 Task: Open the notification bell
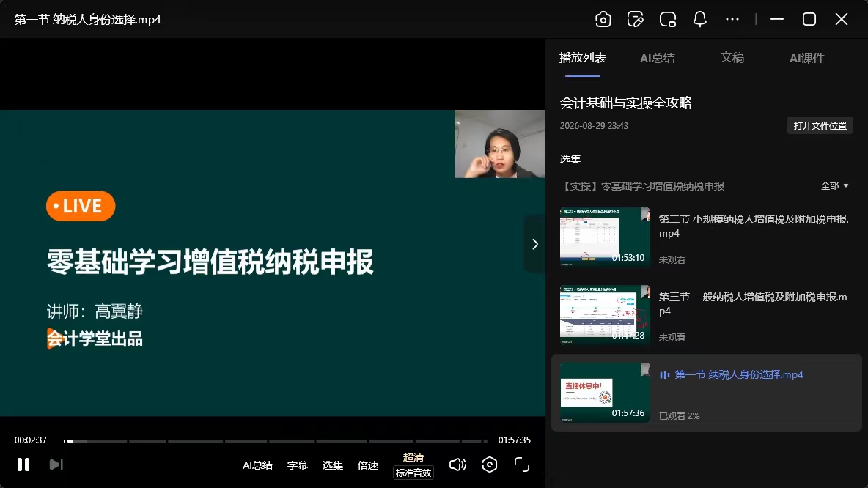[699, 19]
